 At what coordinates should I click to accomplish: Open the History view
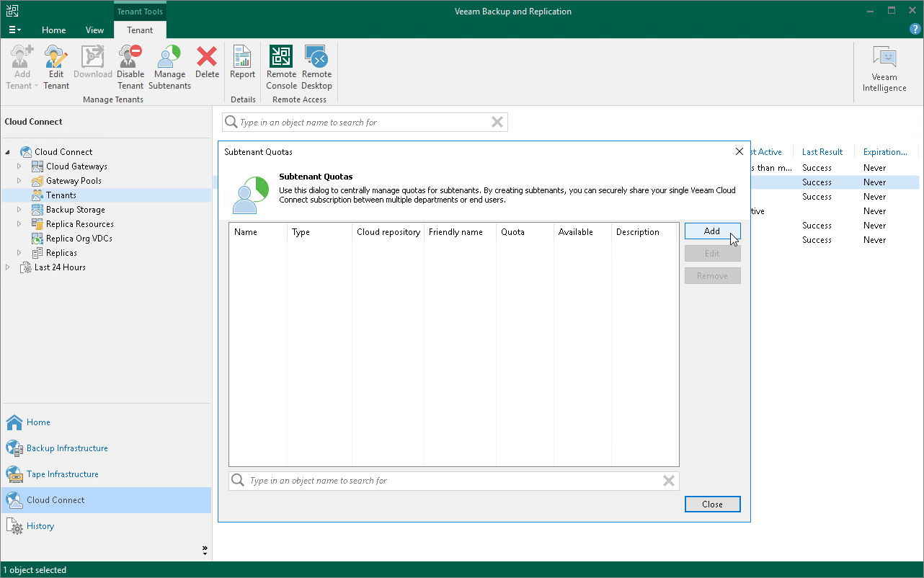click(107, 526)
